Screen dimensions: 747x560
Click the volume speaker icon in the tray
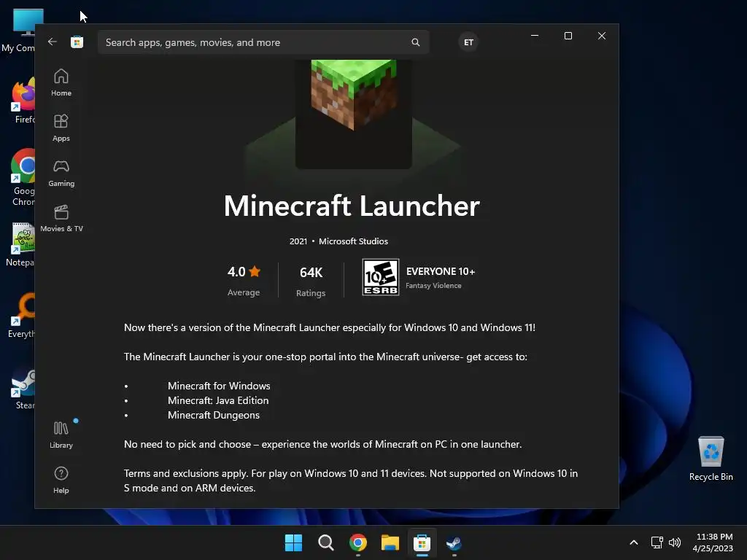(x=675, y=542)
